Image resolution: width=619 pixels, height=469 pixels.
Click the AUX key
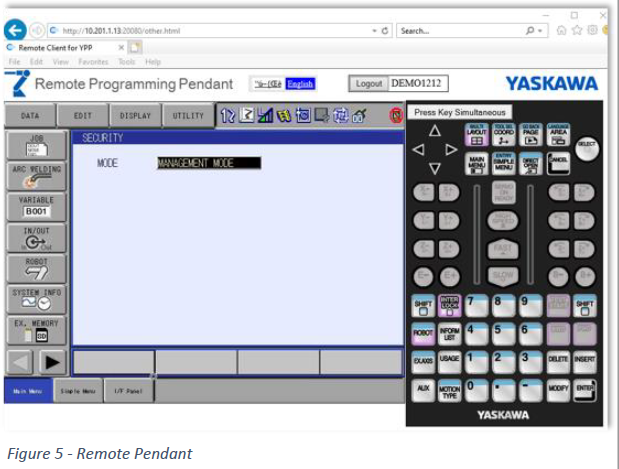tap(423, 390)
